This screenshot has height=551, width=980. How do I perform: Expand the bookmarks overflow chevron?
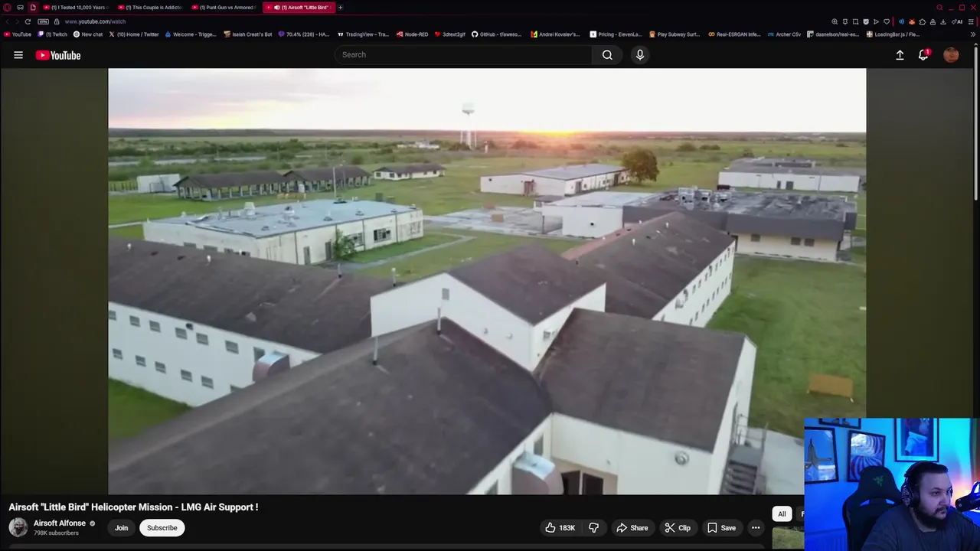coord(973,34)
